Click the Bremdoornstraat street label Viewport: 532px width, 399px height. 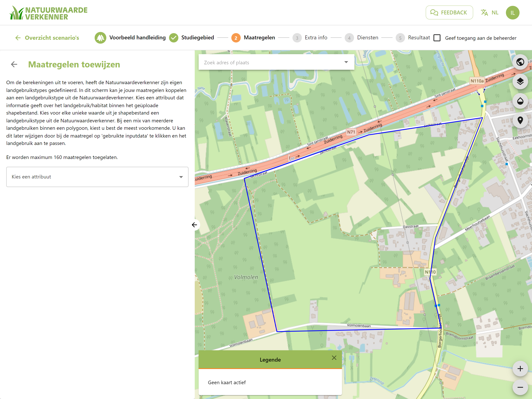460,336
